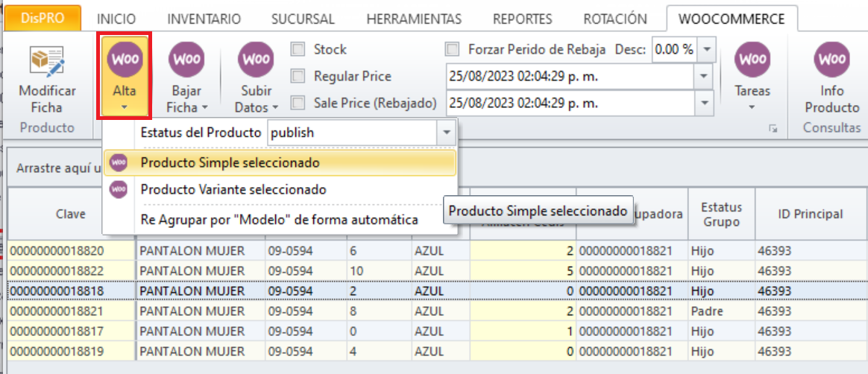
Task: Click talla cell with value 10
Action: [380, 271]
